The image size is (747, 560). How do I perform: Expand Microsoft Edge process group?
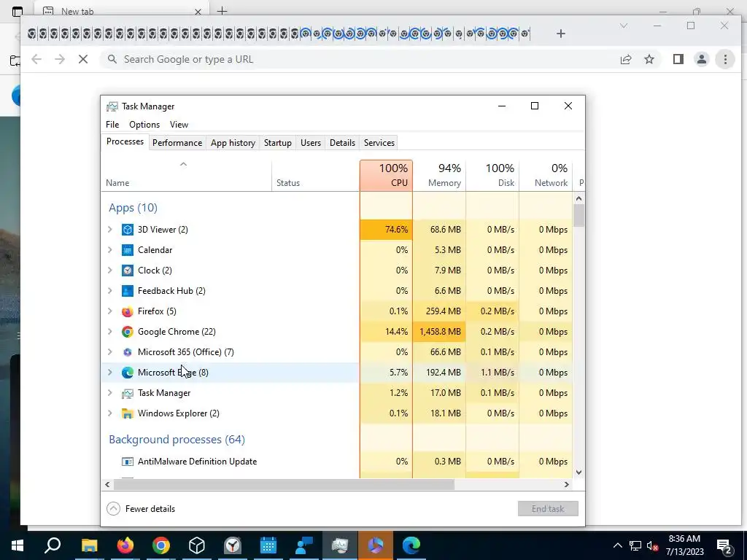pos(110,373)
